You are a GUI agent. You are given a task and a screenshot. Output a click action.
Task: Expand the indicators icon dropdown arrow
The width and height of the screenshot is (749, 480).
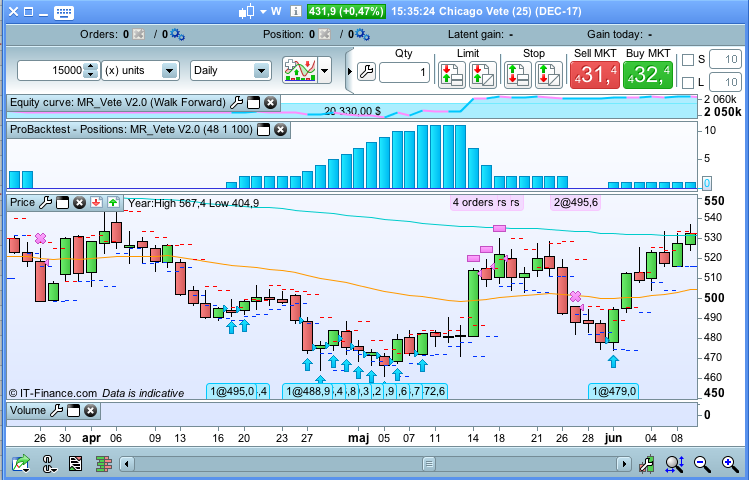click(x=325, y=71)
